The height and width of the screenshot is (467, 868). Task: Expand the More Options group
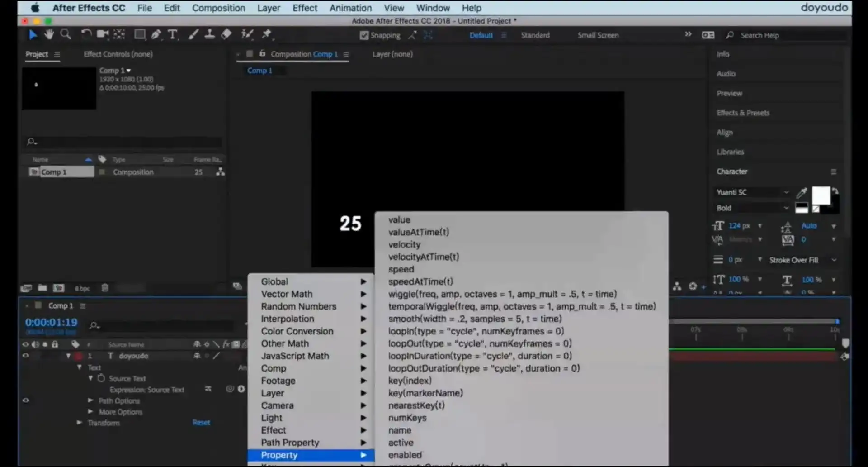[x=90, y=412]
